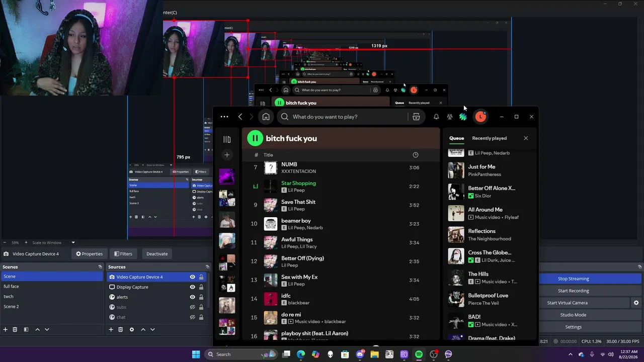Click the Deactivate button
644x362 pixels.
point(157,254)
